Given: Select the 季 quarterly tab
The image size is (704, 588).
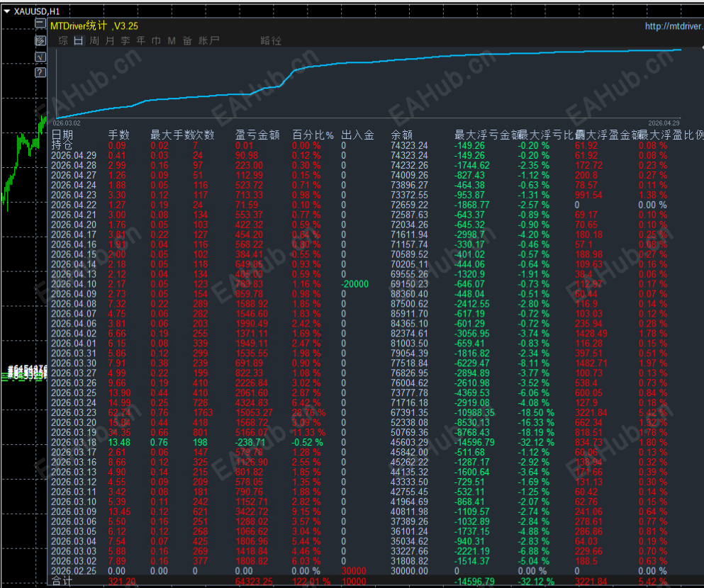Looking at the screenshot, I should pos(125,41).
